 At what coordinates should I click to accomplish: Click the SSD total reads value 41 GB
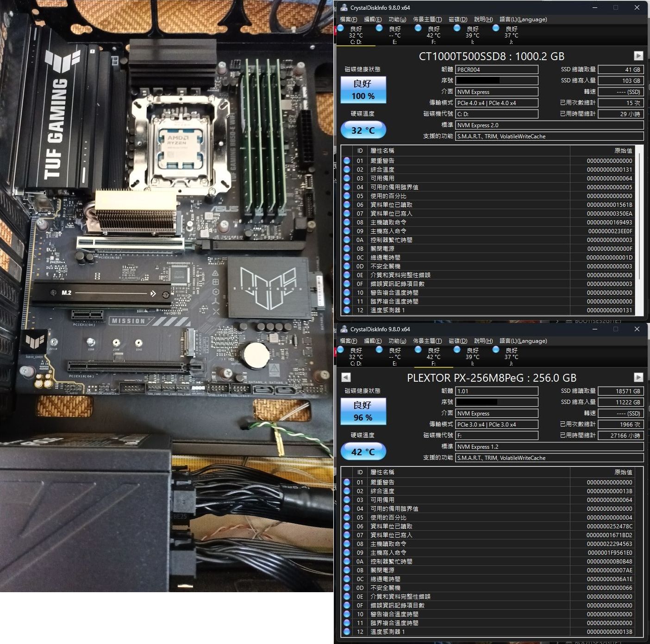point(621,70)
